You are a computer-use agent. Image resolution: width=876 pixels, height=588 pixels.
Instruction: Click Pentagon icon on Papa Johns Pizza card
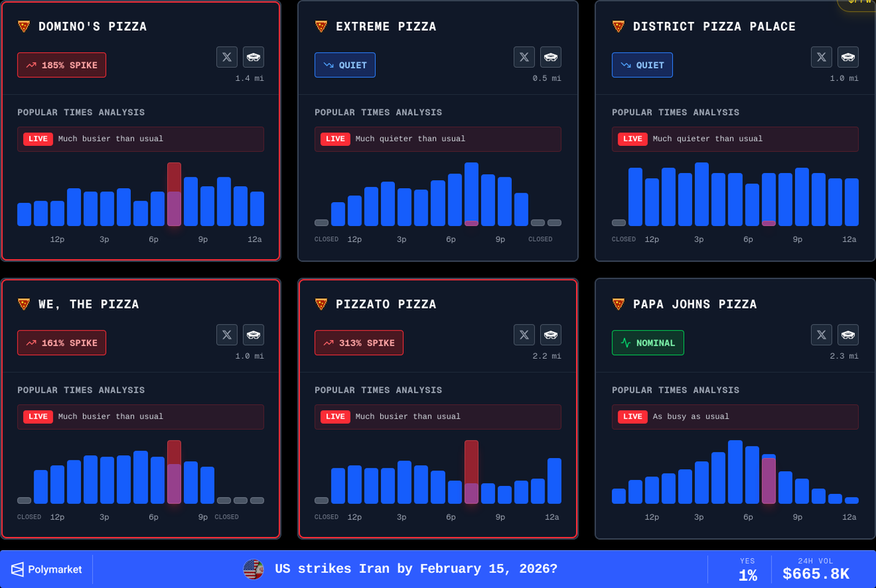[x=848, y=335]
